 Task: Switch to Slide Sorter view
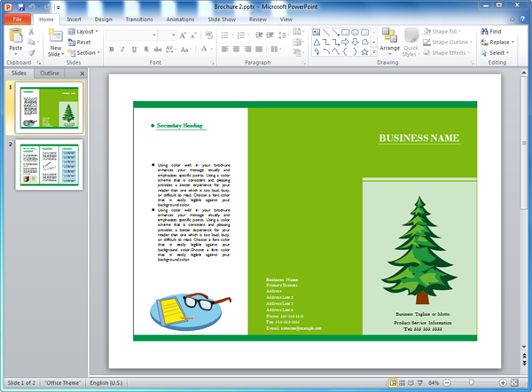[x=403, y=382]
